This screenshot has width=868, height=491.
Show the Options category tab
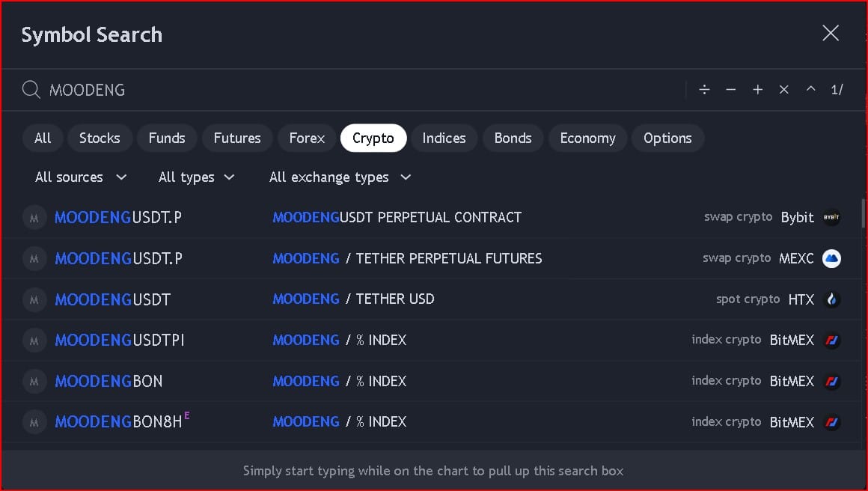coord(667,138)
